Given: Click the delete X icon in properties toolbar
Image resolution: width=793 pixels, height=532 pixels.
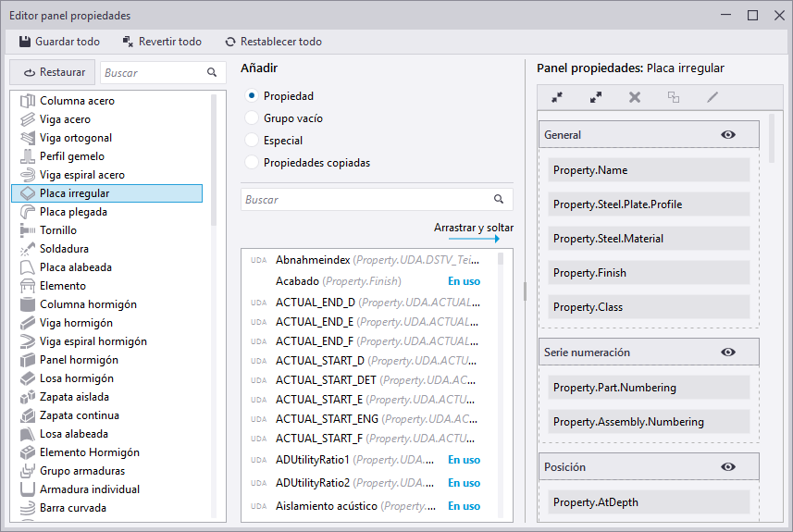Looking at the screenshot, I should point(635,97).
